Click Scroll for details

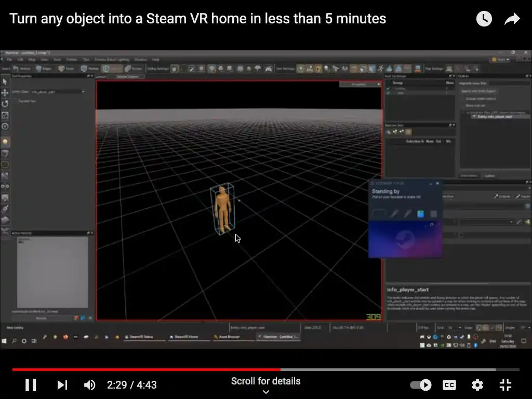265,381
